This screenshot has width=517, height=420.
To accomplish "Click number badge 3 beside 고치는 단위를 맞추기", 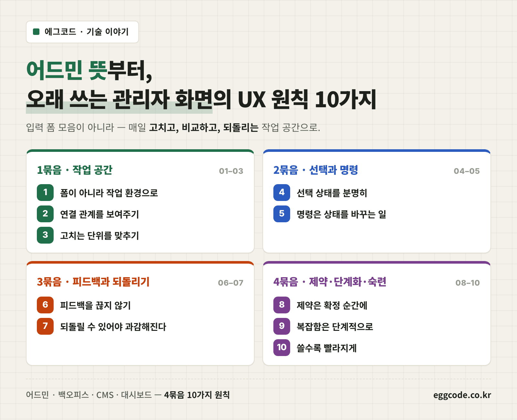I will tap(45, 235).
